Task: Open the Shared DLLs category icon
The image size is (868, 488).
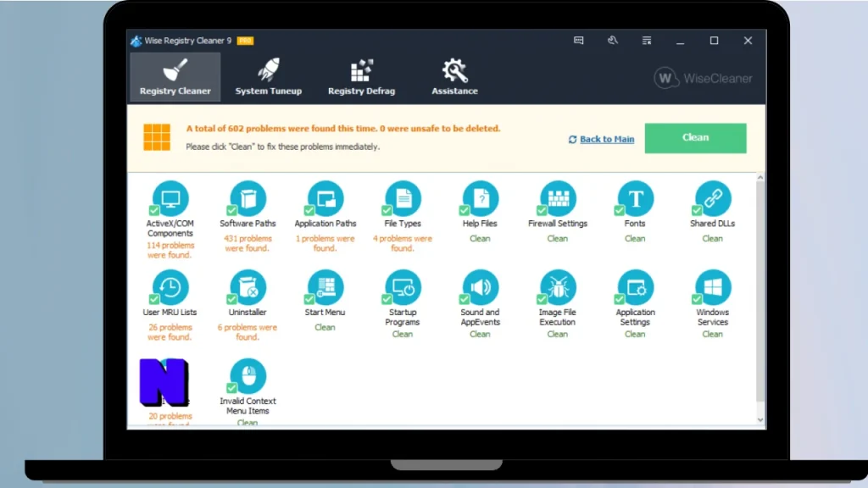Action: click(x=713, y=198)
